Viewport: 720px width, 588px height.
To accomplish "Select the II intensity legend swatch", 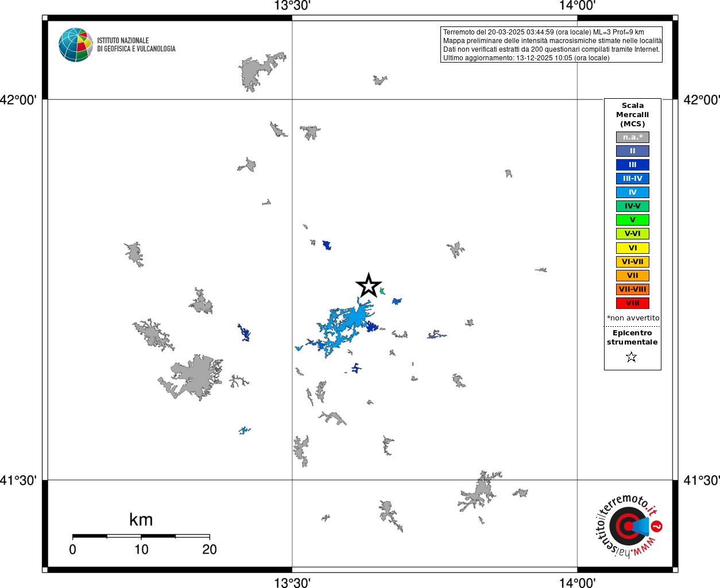I will pyautogui.click(x=633, y=151).
